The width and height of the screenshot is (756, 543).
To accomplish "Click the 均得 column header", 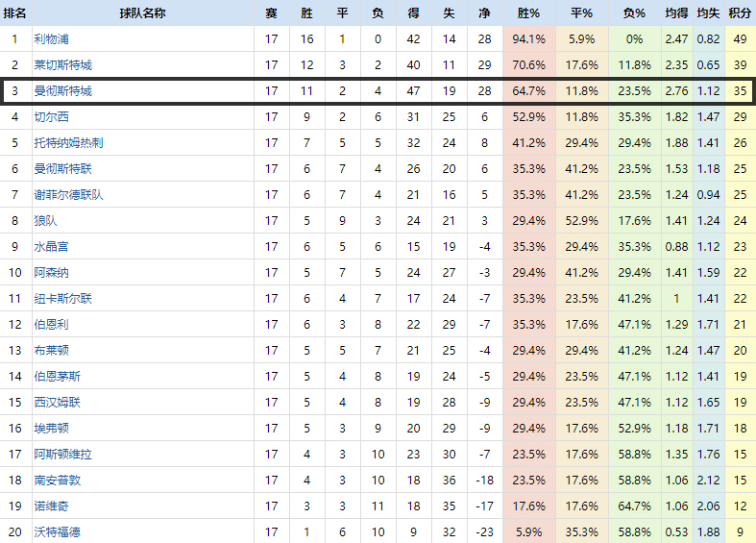I will pos(676,13).
